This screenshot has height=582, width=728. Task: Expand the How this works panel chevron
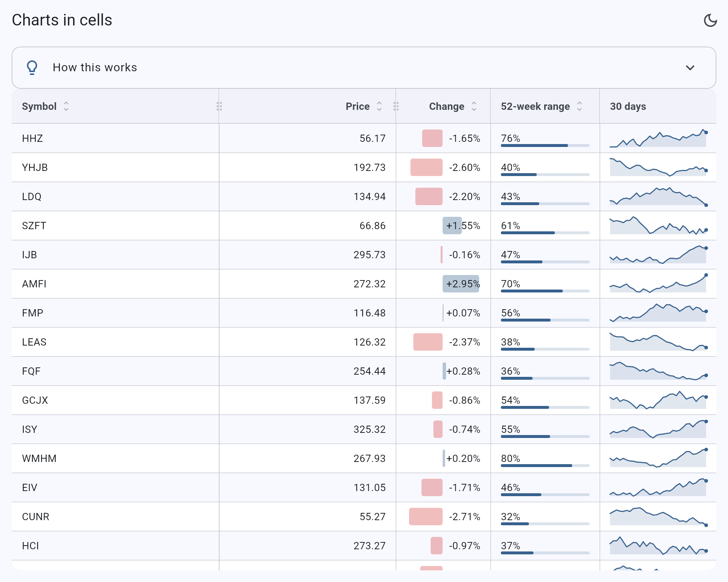(690, 68)
